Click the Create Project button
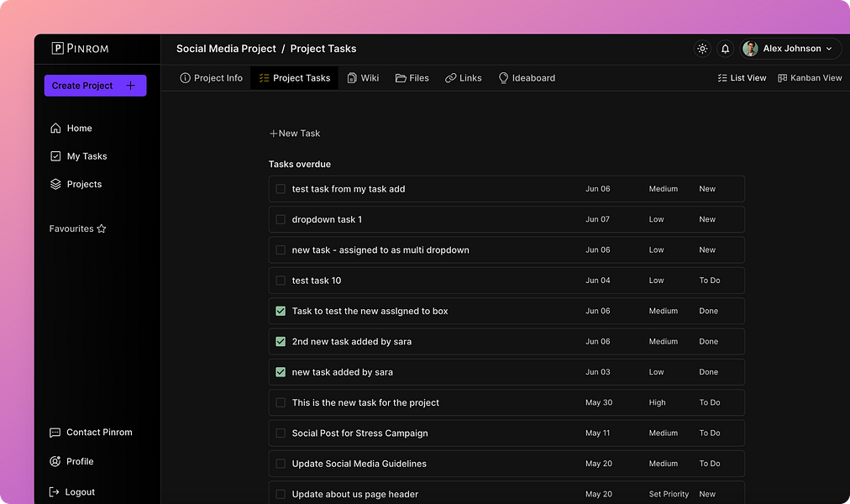850x504 pixels. (95, 86)
